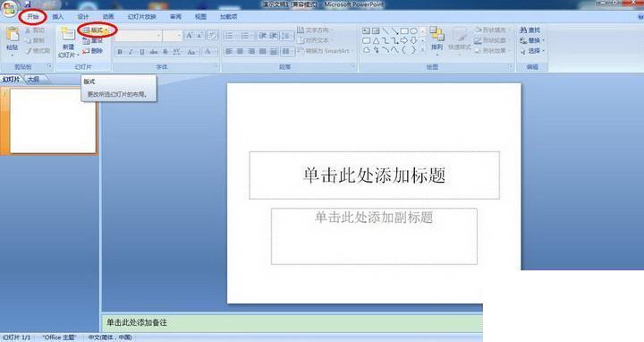
Task: Select the left brace shape
Action: 404,50
